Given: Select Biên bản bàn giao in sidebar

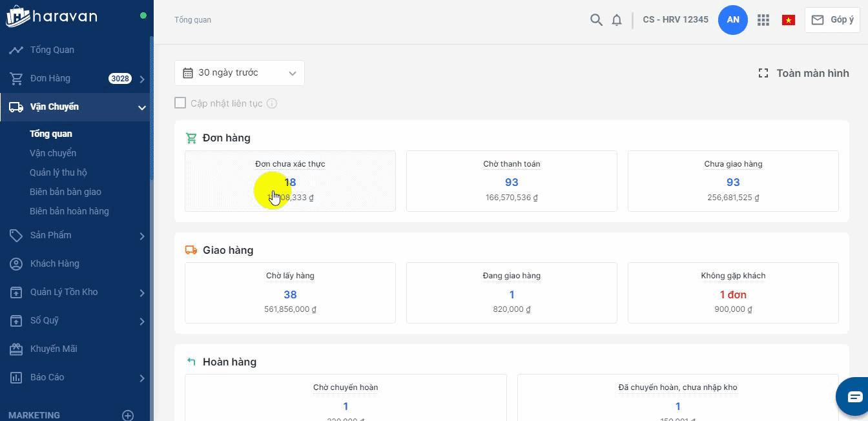Looking at the screenshot, I should coord(65,192).
